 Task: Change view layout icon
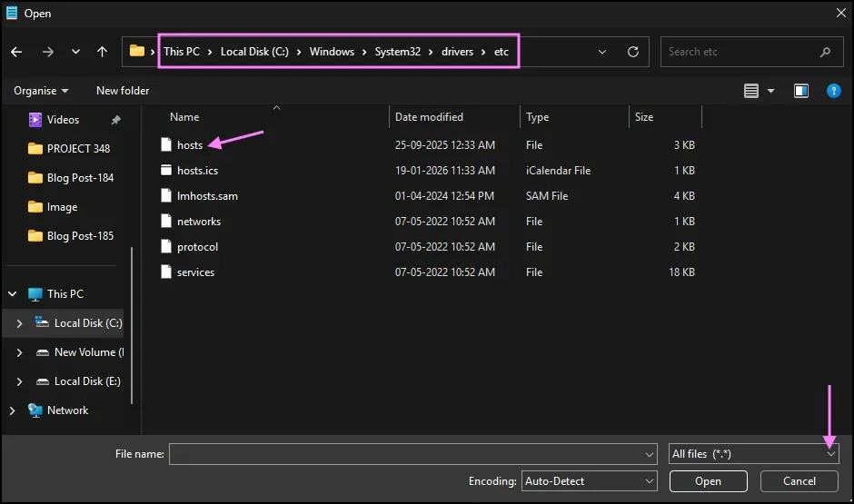tap(751, 91)
